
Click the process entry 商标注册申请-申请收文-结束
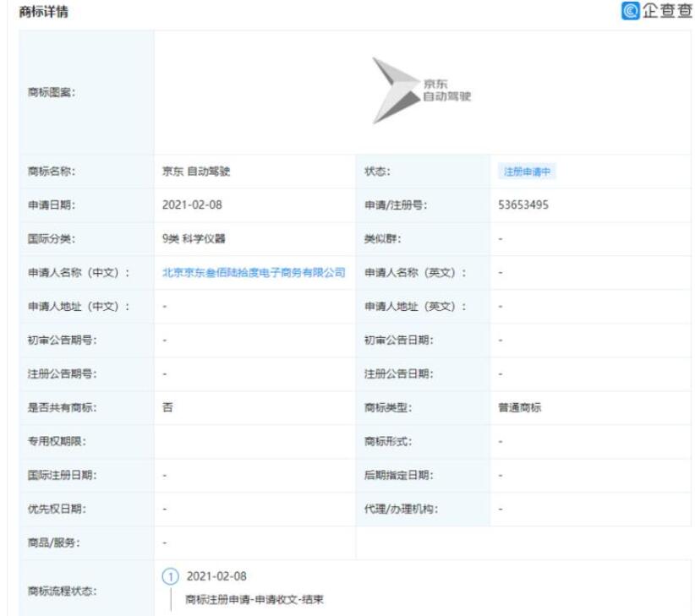click(254, 600)
